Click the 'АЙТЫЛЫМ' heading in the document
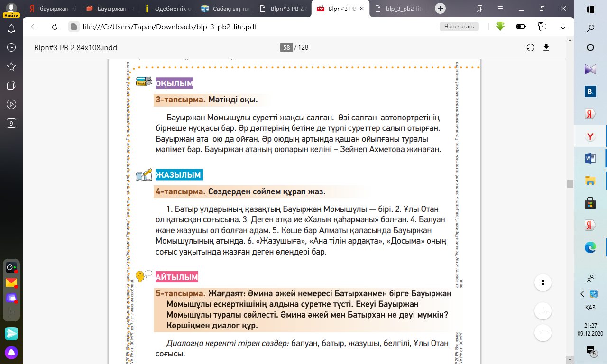This screenshot has width=607, height=364. (177, 277)
